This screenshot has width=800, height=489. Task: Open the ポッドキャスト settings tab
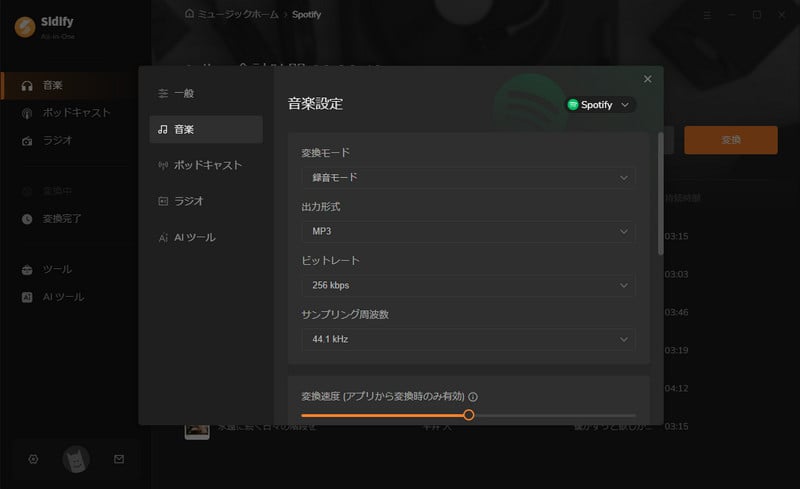point(206,165)
